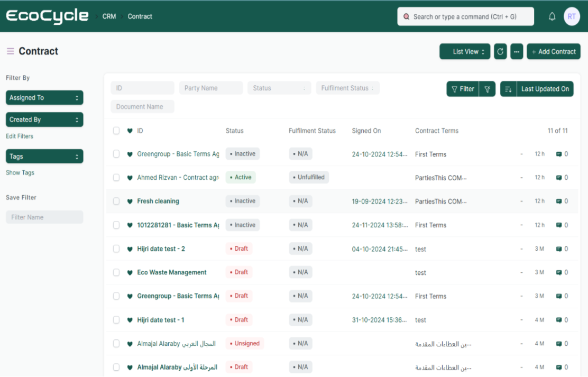The image size is (588, 377).
Task: Click the Contract breadcrumb item
Action: coord(140,16)
